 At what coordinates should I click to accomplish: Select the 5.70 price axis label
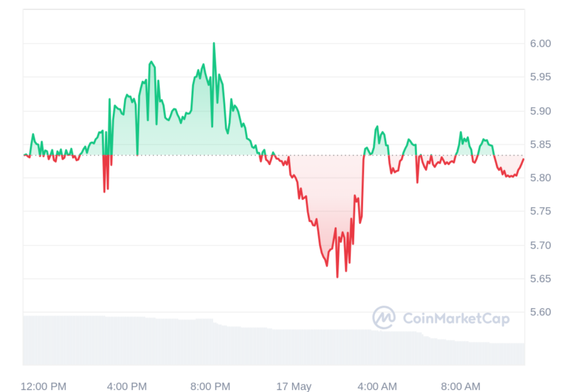click(x=540, y=245)
